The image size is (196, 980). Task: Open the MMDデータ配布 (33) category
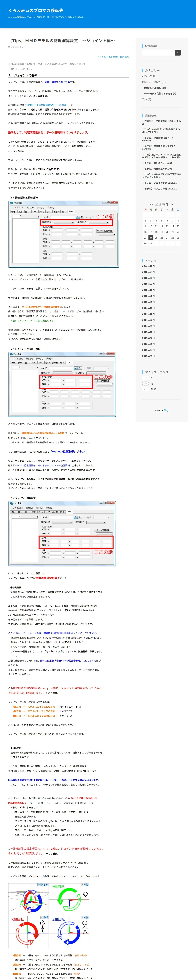click(154, 82)
